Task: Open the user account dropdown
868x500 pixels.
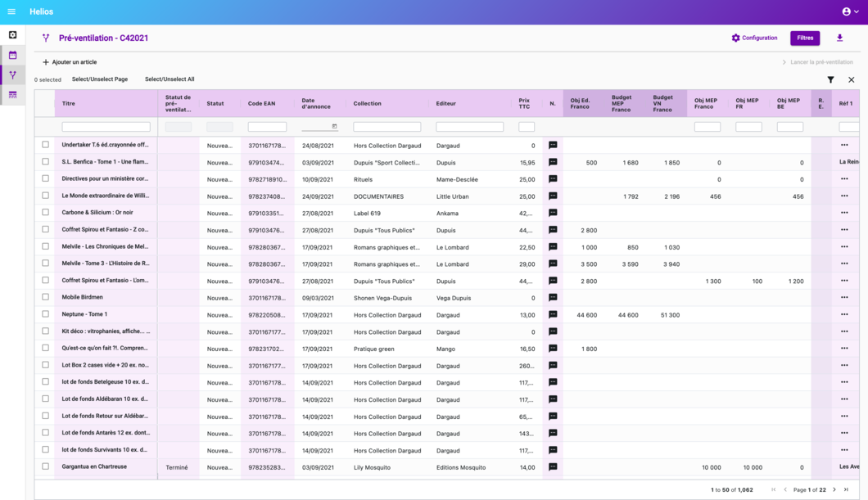Action: click(850, 11)
